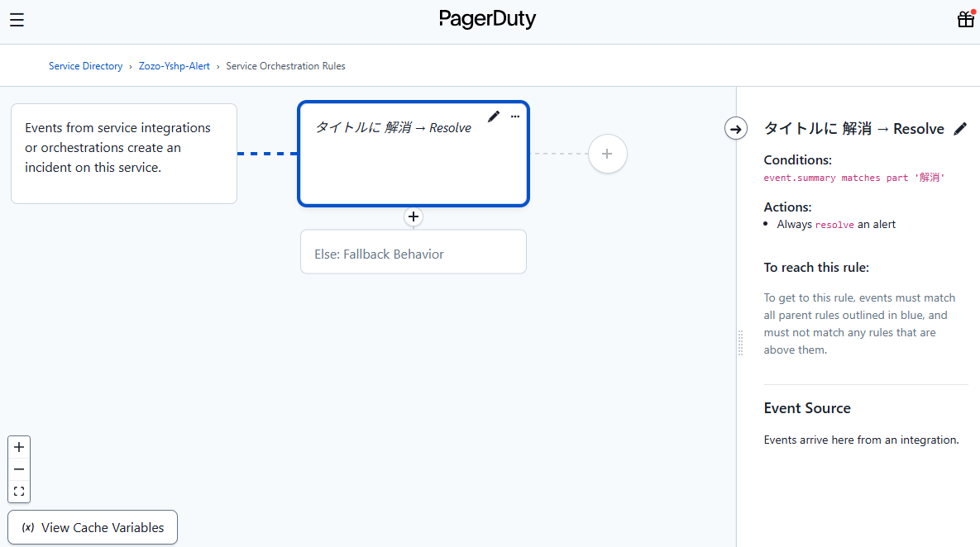Select the Else: Fallback Behavior card
980x547 pixels.
coord(414,252)
